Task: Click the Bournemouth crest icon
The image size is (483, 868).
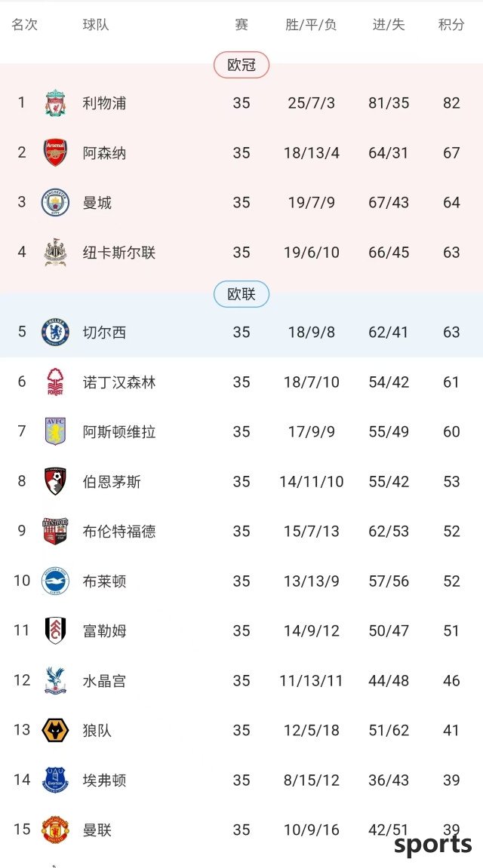Action: click(x=55, y=482)
